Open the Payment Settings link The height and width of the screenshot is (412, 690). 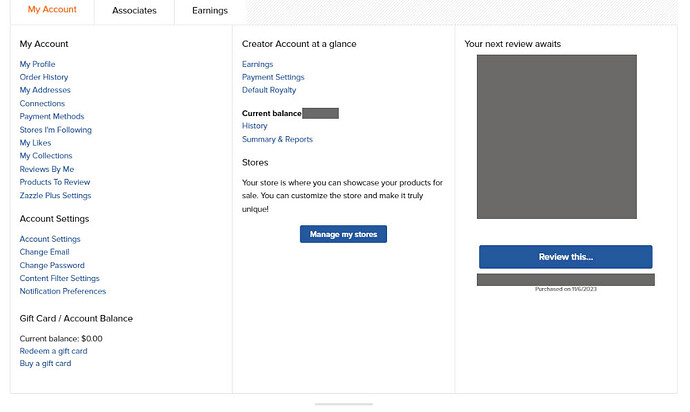click(x=273, y=77)
